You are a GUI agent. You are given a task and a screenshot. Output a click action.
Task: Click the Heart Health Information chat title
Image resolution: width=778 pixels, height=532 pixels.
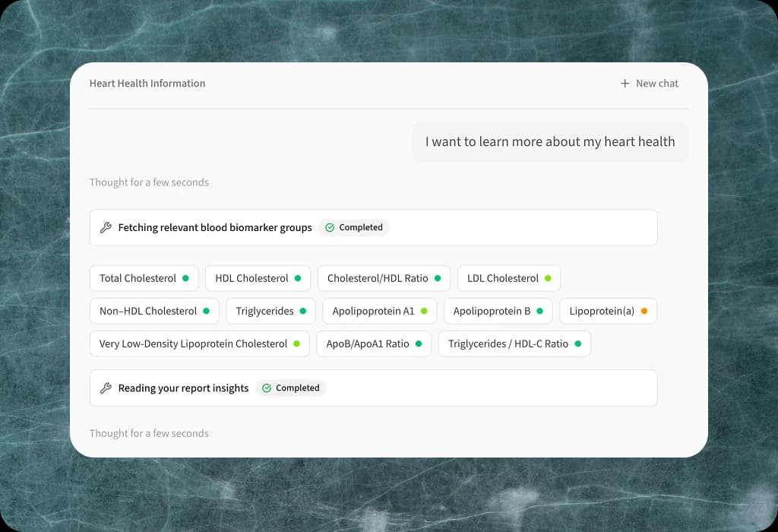point(147,84)
